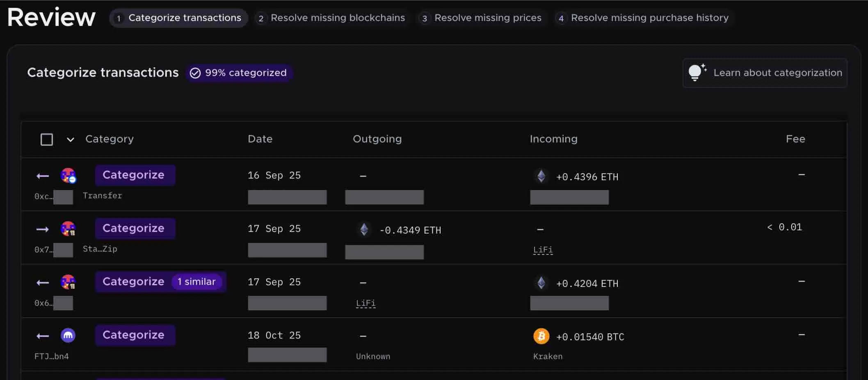The height and width of the screenshot is (380, 868).
Task: Open Resolve missing blockchains step
Action: point(331,18)
